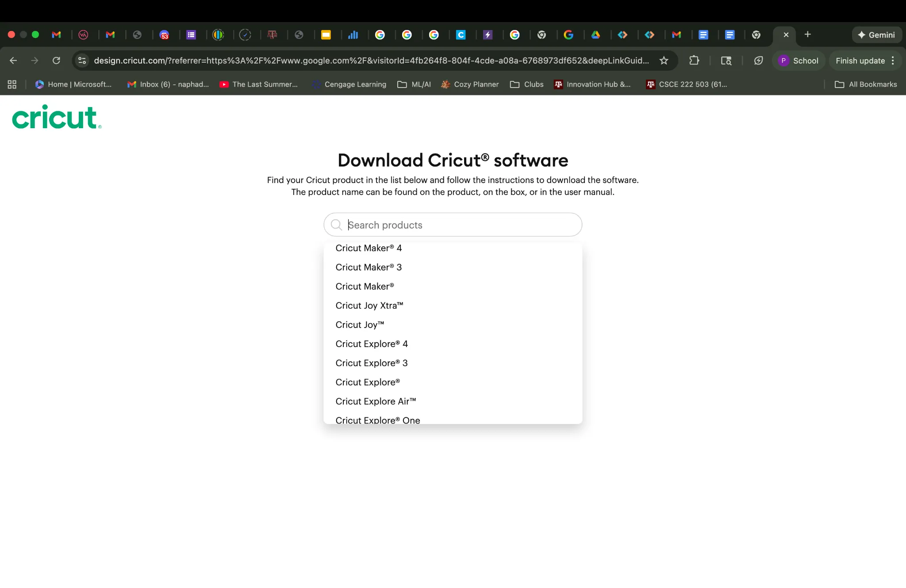Click the green Cricut logo
906x588 pixels.
[57, 117]
